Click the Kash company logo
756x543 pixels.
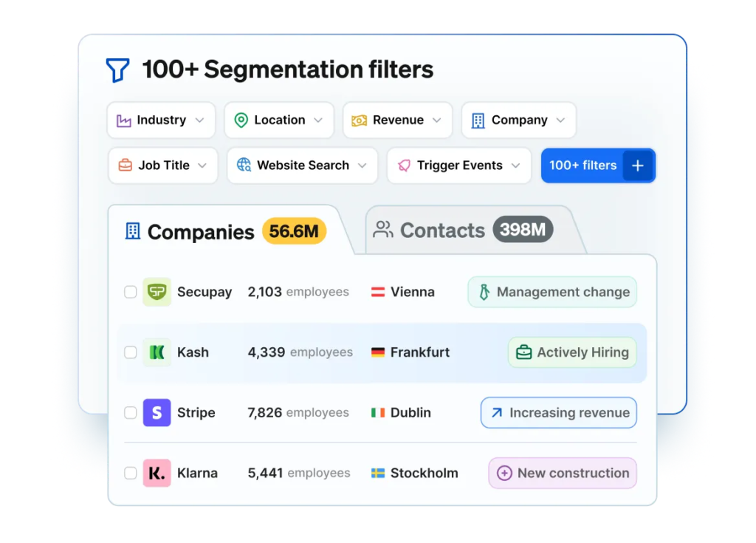click(x=157, y=352)
